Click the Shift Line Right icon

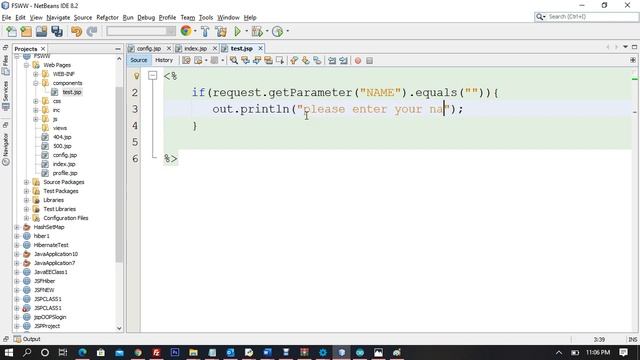point(343,60)
